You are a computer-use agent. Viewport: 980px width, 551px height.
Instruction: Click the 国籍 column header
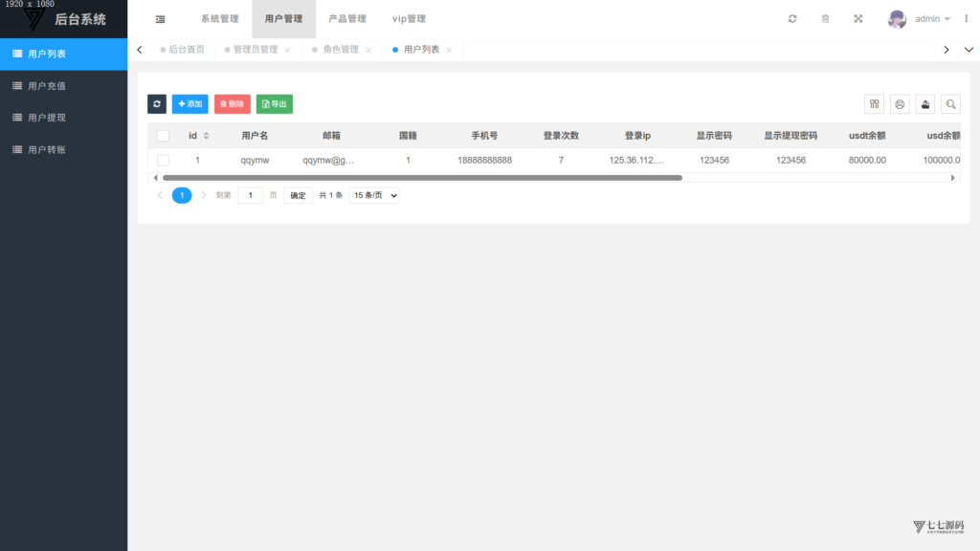click(408, 136)
